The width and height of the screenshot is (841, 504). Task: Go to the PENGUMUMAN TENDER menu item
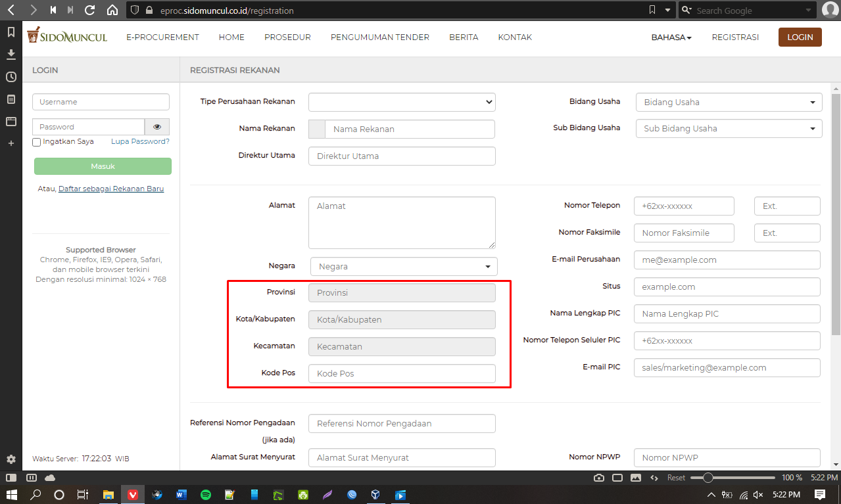(379, 37)
